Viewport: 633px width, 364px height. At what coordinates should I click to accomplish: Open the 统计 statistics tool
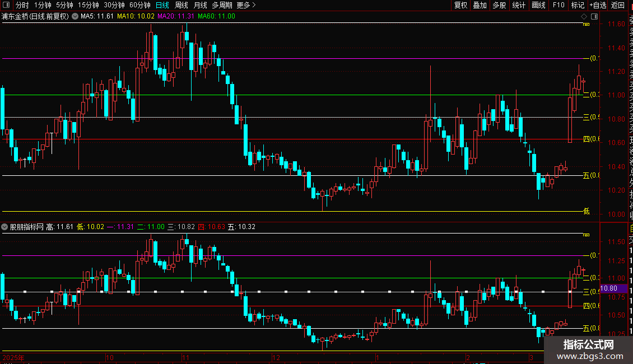519,5
